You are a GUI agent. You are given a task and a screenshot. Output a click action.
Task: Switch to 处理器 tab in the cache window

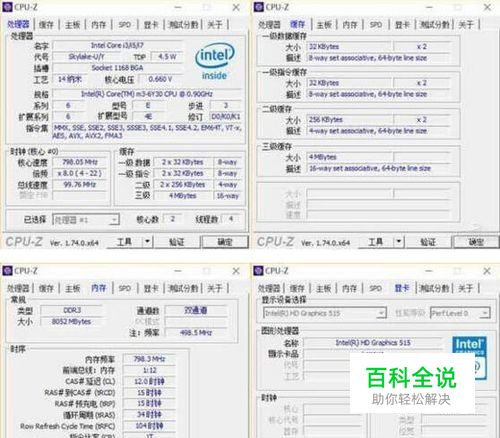coord(269,24)
